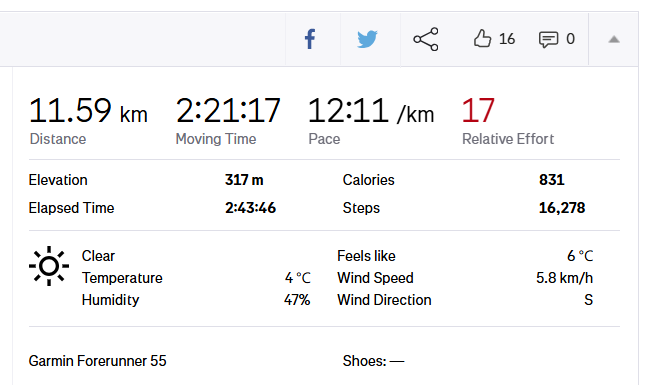
Task: Click the 0 comments count
Action: coord(570,39)
